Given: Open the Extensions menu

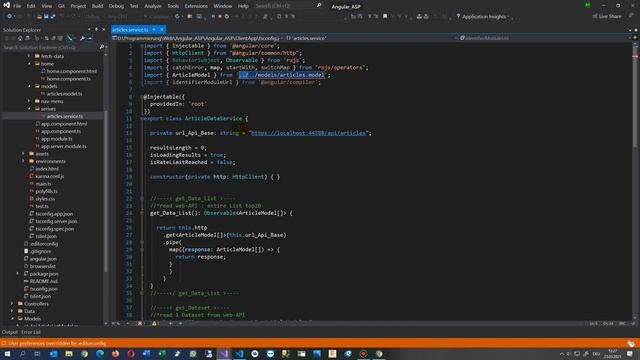Looking at the screenshot, I should point(196,6).
